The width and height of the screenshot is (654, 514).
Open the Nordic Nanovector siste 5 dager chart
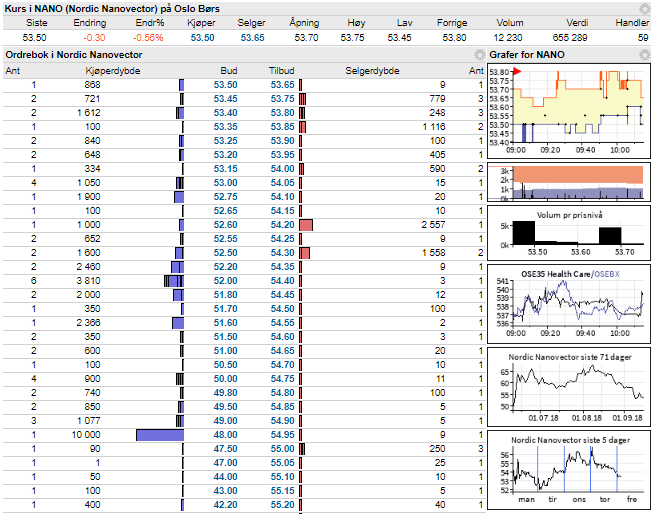(x=569, y=470)
